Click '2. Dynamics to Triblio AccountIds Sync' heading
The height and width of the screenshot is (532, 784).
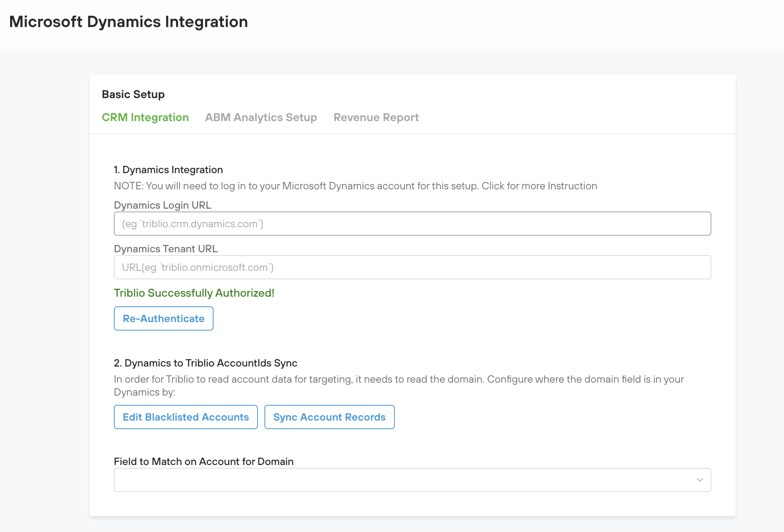[x=205, y=363]
